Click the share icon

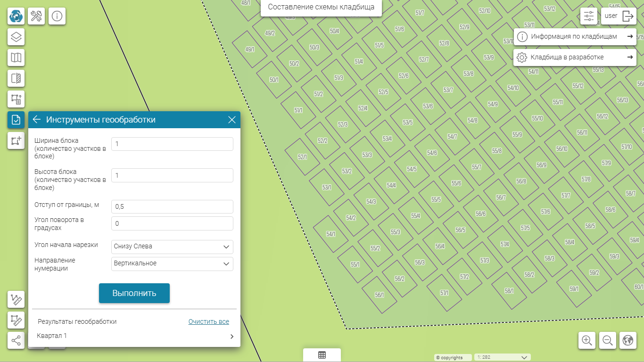pos(16,340)
